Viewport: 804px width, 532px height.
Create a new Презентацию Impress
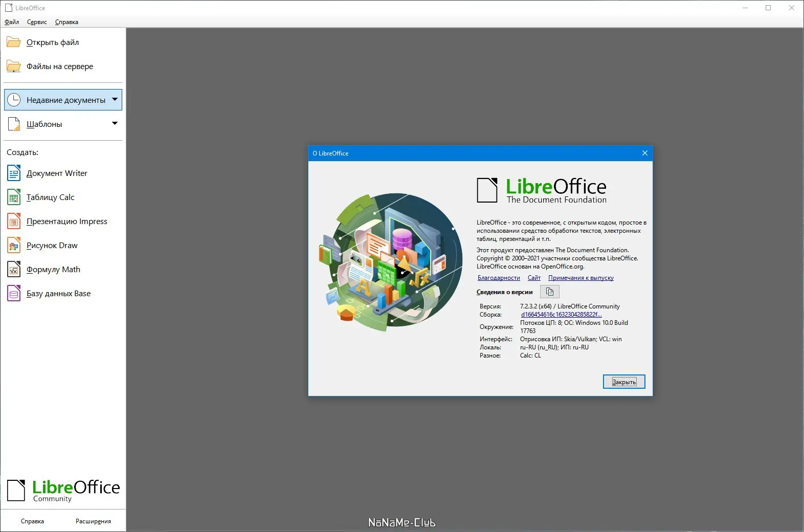click(63, 221)
